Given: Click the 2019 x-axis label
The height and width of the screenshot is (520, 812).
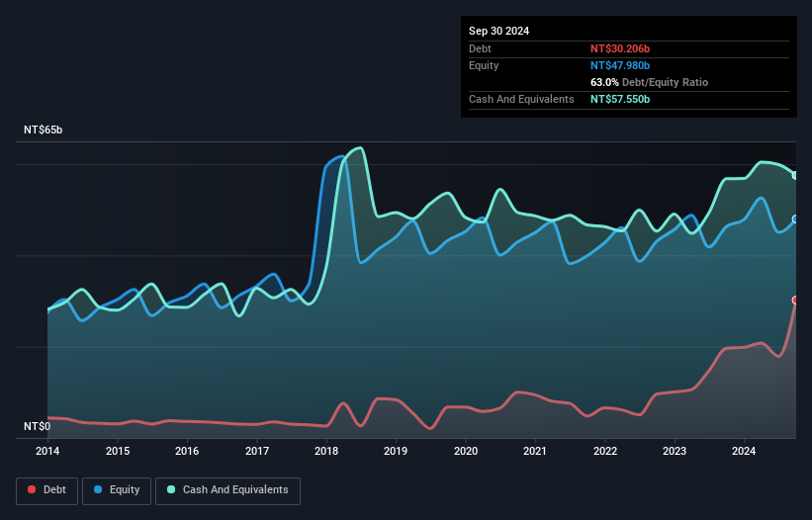Looking at the screenshot, I should coord(396,451).
